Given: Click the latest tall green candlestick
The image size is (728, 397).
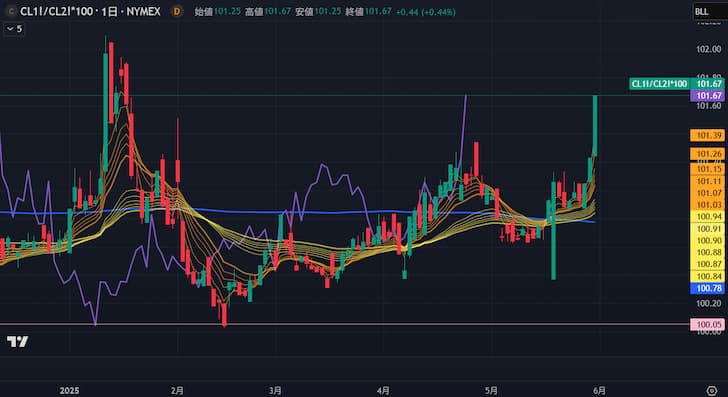Looking at the screenshot, I should (595, 125).
